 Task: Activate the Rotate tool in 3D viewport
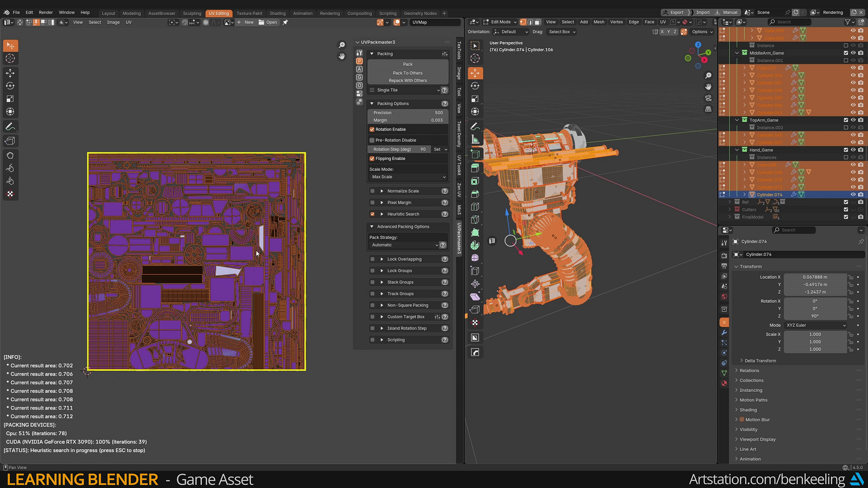(x=475, y=86)
